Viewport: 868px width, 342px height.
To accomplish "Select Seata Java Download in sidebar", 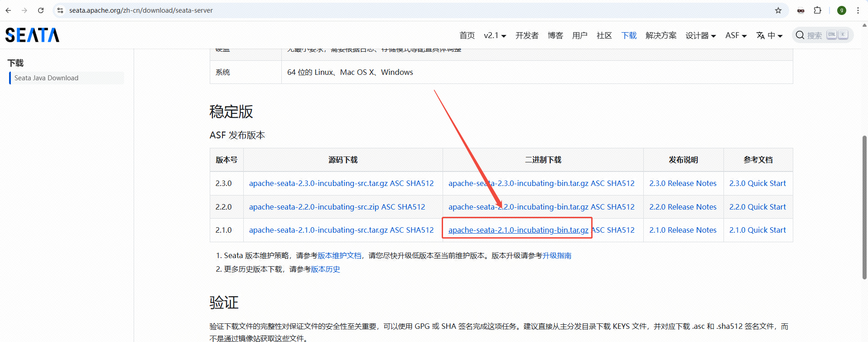I will 67,78.
